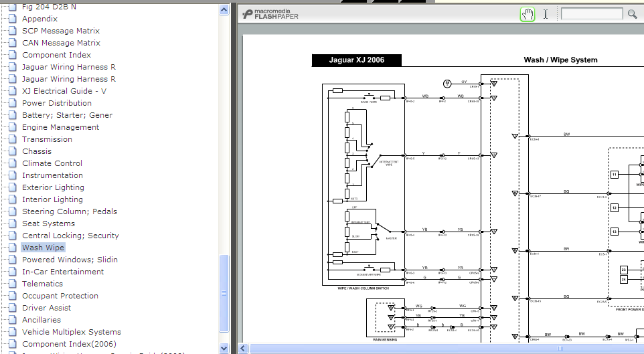Screen dimensions: 644x354
Task: Click page icon beside Occupant Protection
Action: [13, 295]
